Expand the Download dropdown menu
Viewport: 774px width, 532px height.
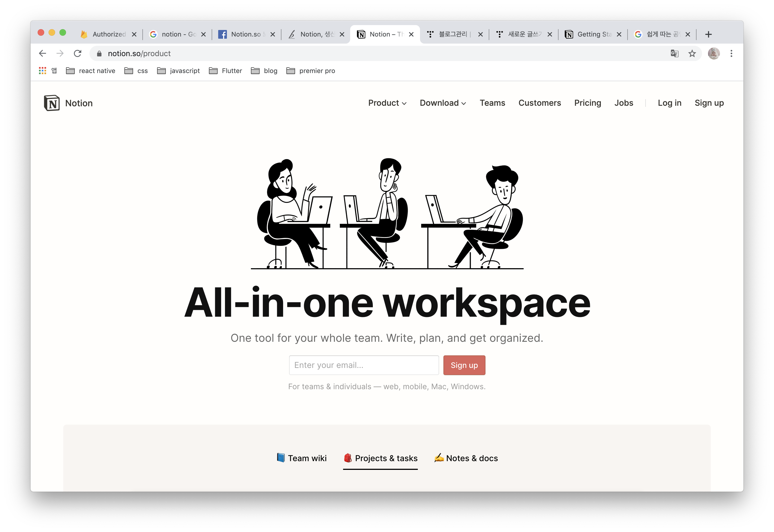click(443, 103)
